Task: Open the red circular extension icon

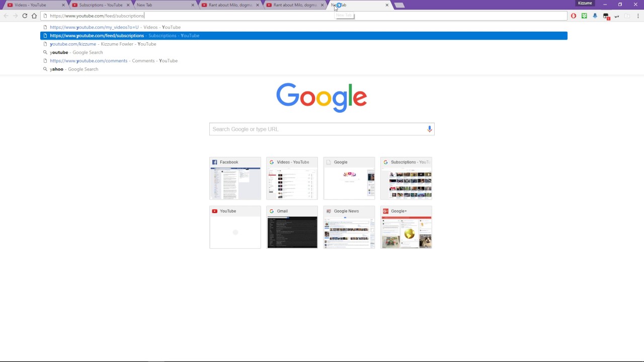Action: tap(574, 16)
